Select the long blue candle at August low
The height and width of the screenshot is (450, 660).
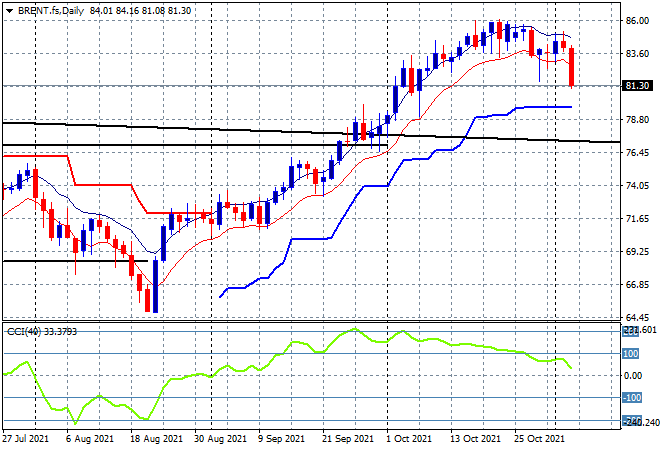[155, 286]
